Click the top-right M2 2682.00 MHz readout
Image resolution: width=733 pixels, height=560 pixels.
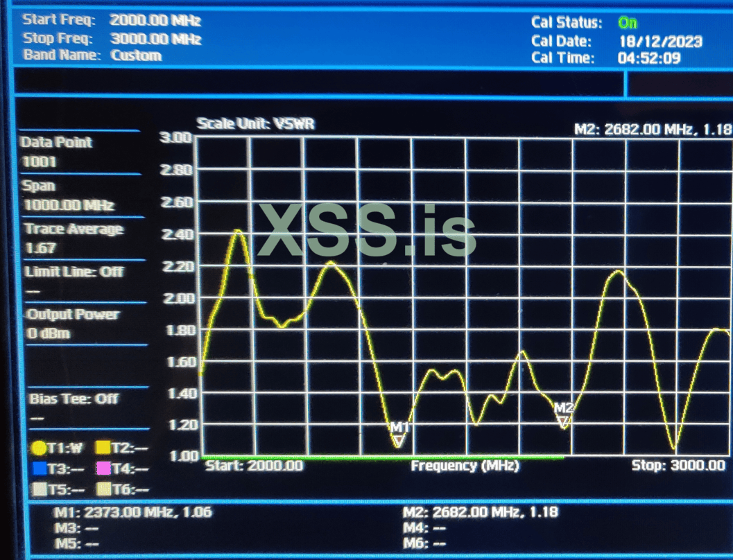click(x=653, y=130)
